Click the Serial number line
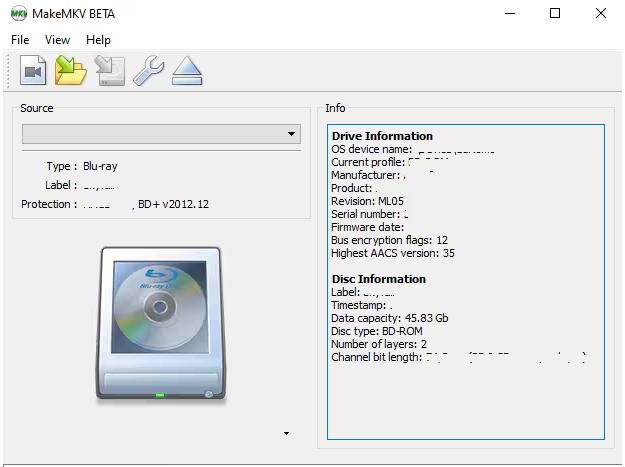625x467 pixels. (x=369, y=214)
